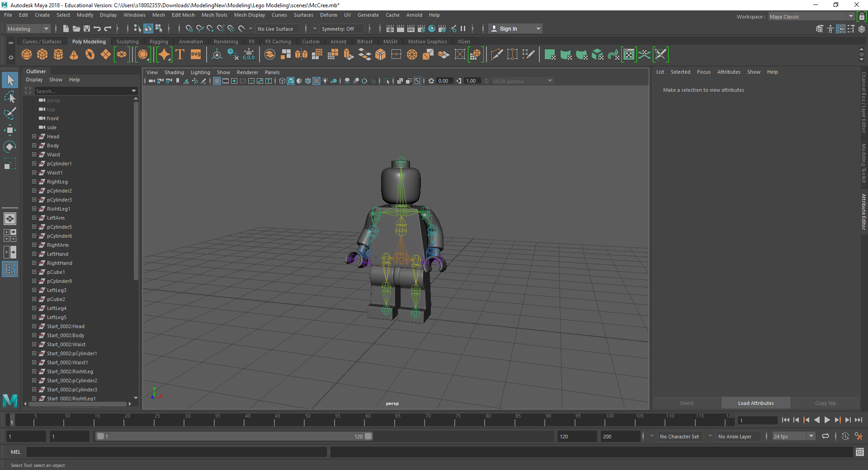The image size is (868, 470).
Task: Click the polygon Type text tool
Action: [x=180, y=55]
